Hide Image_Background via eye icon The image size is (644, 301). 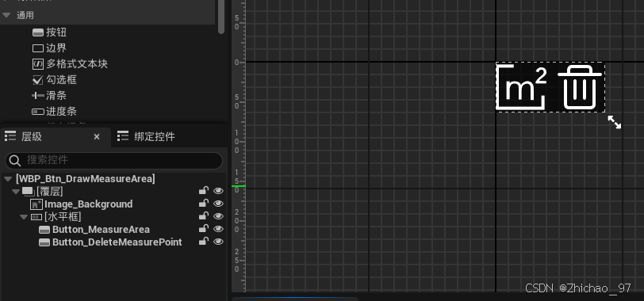(219, 204)
